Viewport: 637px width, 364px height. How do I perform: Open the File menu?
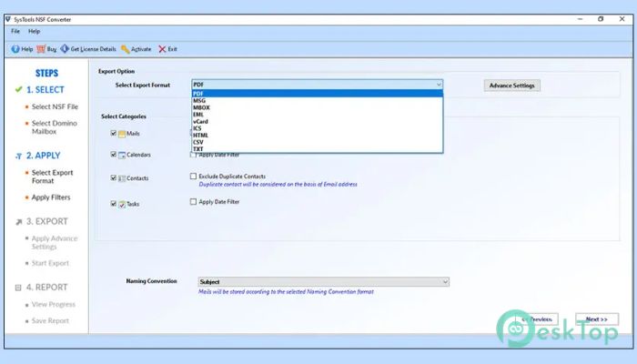pyautogui.click(x=15, y=31)
